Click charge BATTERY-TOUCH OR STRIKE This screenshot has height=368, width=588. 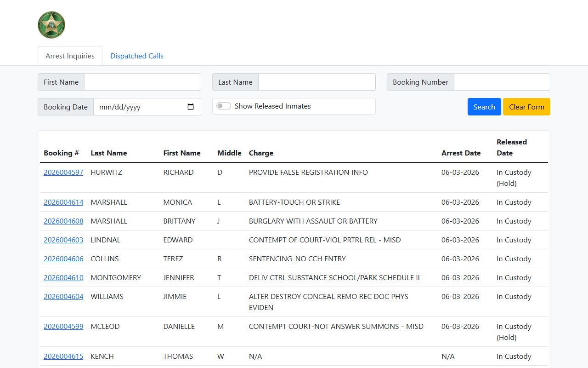tap(294, 202)
